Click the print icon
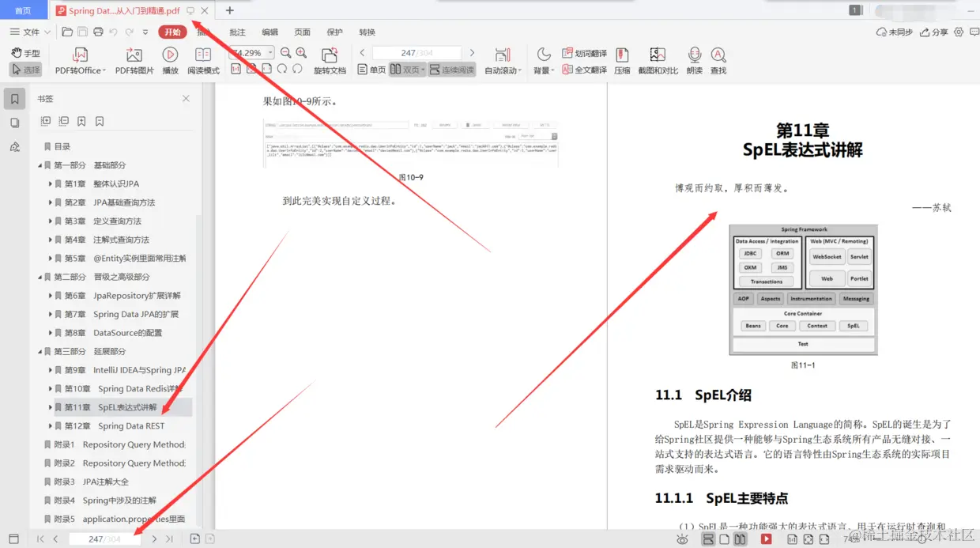This screenshot has width=980, height=548. [x=98, y=32]
